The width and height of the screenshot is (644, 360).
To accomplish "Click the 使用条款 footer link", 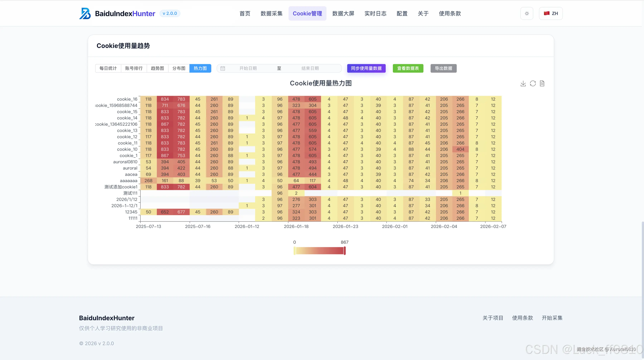I will click(523, 318).
